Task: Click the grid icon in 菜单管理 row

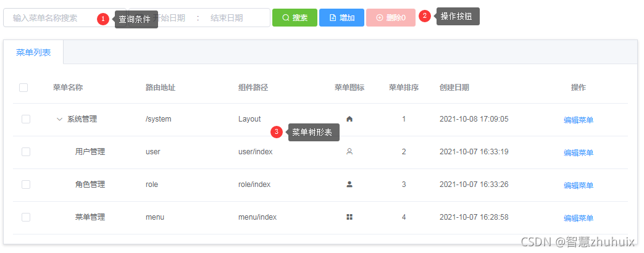Action: point(349,217)
